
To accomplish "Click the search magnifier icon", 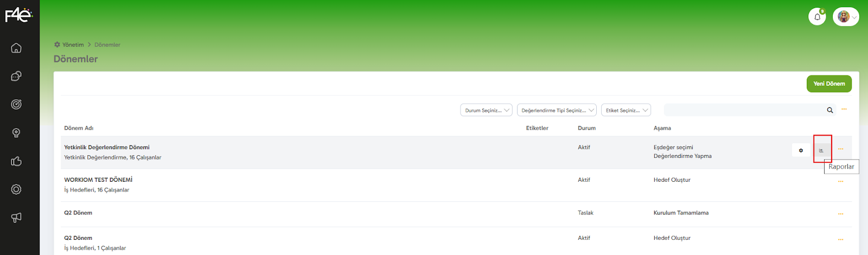I will coord(829,110).
